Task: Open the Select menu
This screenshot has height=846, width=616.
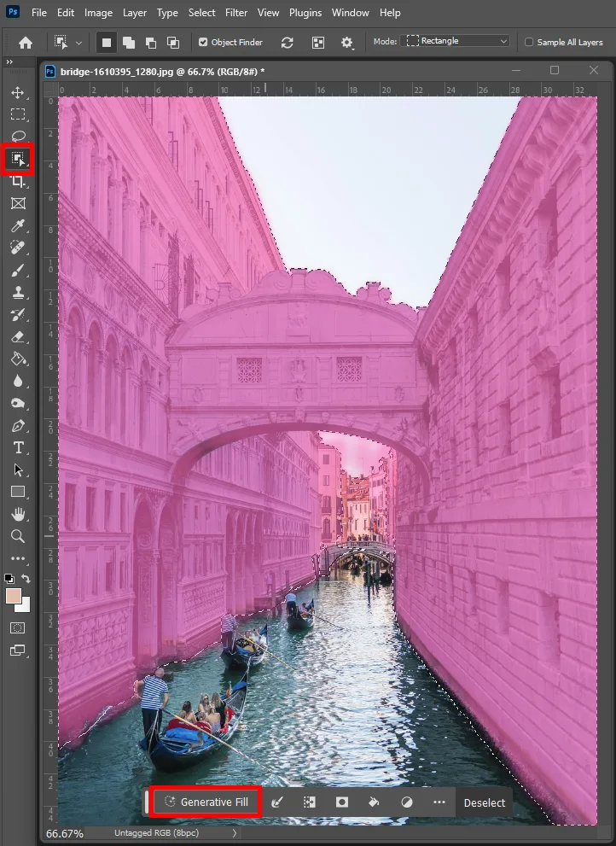Action: point(201,13)
